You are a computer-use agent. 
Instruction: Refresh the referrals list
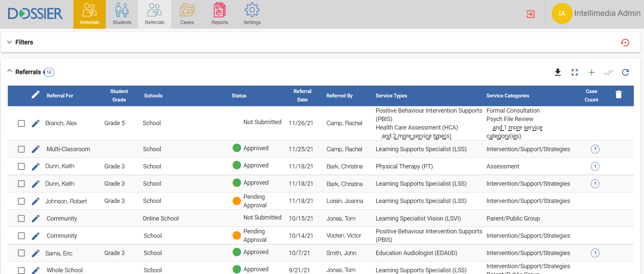coord(625,72)
